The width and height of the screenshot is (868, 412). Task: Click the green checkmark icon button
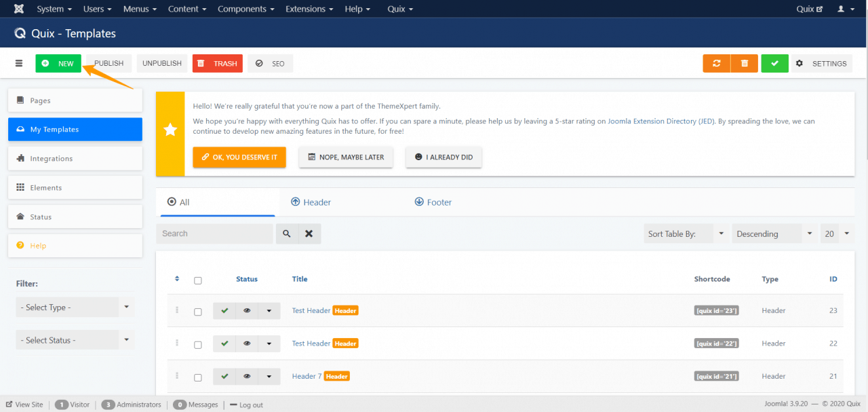(x=775, y=63)
